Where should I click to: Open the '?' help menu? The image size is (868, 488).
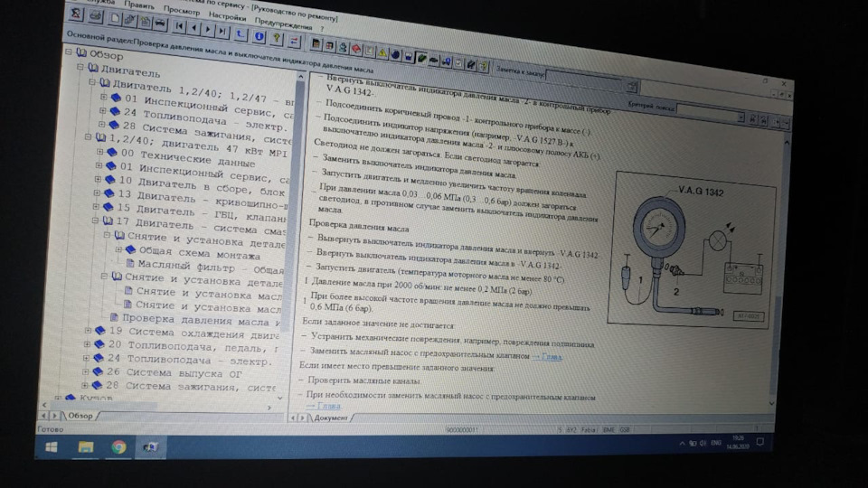[x=322, y=29]
